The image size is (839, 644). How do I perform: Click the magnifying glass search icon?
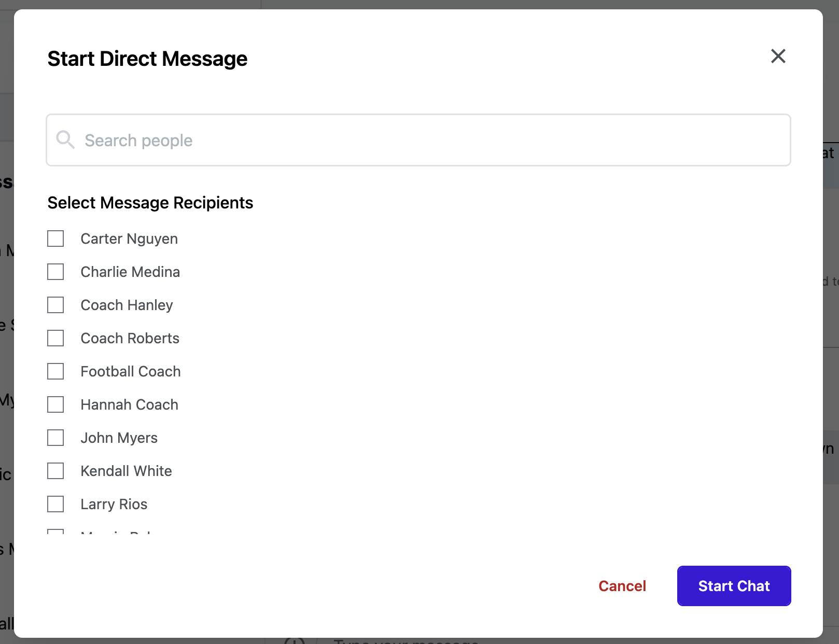(x=65, y=139)
